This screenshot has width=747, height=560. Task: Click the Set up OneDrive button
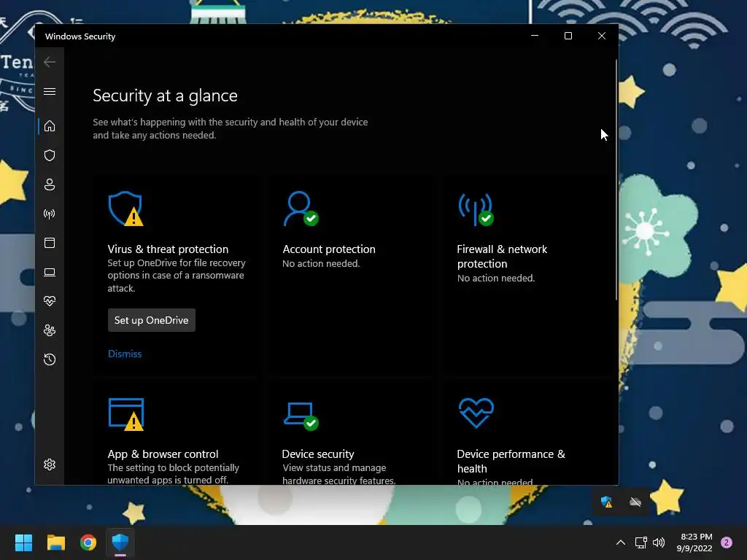click(x=152, y=320)
